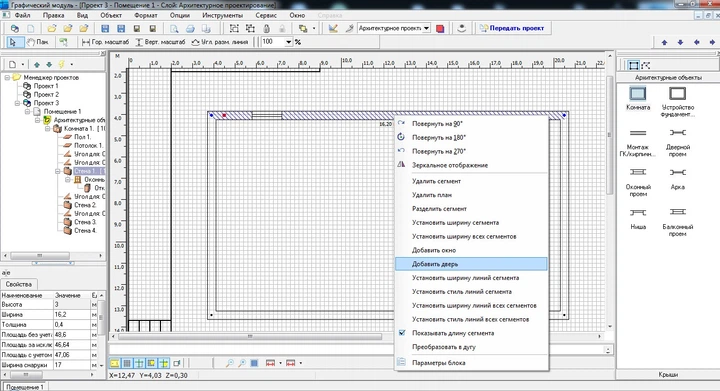Click the blue square icon in bottom toolbar
The height and width of the screenshot is (391, 720).
click(x=254, y=363)
